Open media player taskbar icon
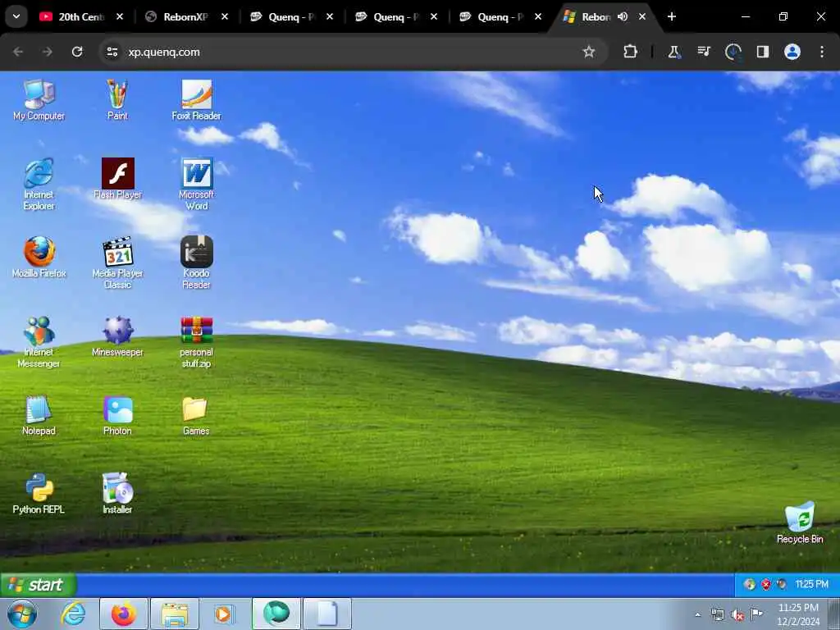Screen dimensions: 840x630 (x=224, y=614)
